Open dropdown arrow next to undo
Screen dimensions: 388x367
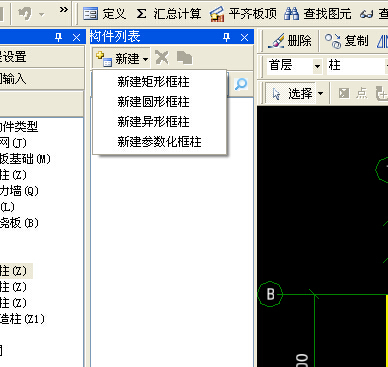click(x=42, y=14)
